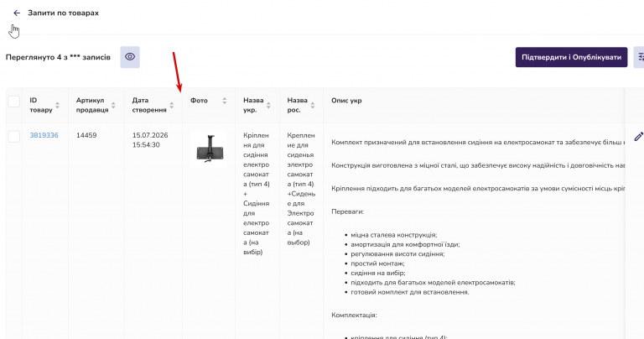Click the Переваги: heading in description

point(347,212)
